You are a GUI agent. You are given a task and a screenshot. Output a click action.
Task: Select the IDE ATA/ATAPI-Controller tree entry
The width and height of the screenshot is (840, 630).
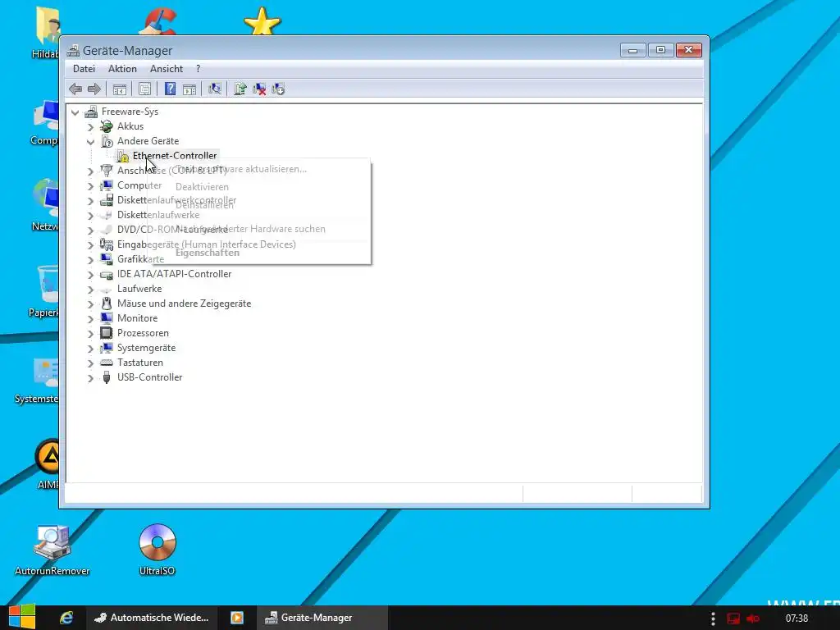tap(174, 274)
